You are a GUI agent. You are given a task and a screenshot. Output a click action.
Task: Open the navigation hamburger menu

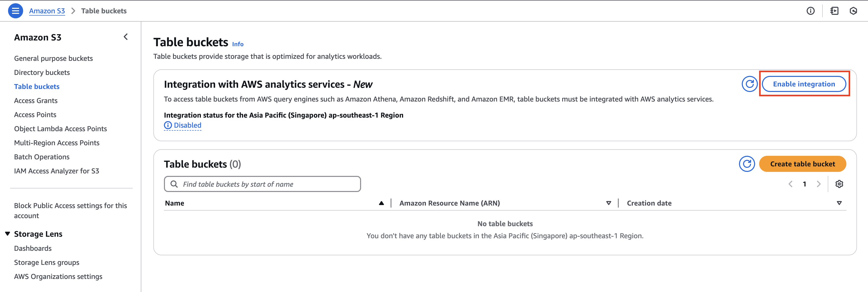point(15,11)
